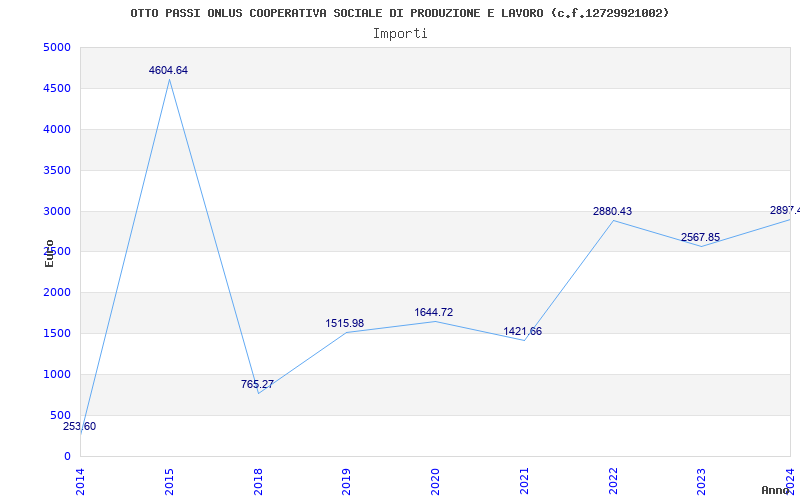Click y-axis value 4500
The height and width of the screenshot is (500, 800).
57,88
